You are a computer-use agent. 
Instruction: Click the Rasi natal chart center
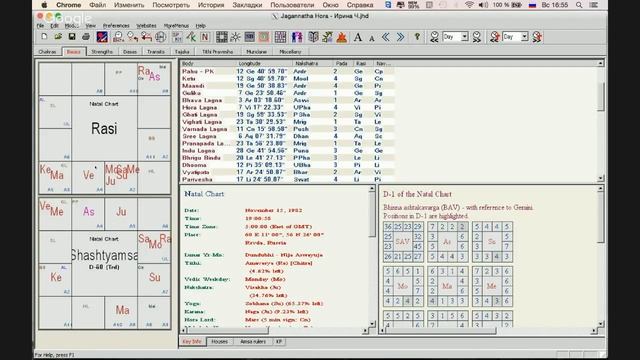click(104, 129)
